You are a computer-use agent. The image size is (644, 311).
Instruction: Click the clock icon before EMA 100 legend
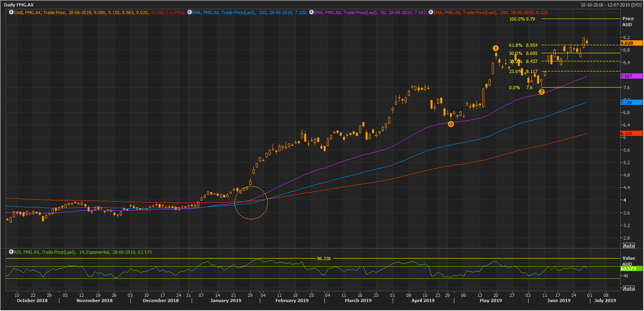pyautogui.click(x=190, y=13)
